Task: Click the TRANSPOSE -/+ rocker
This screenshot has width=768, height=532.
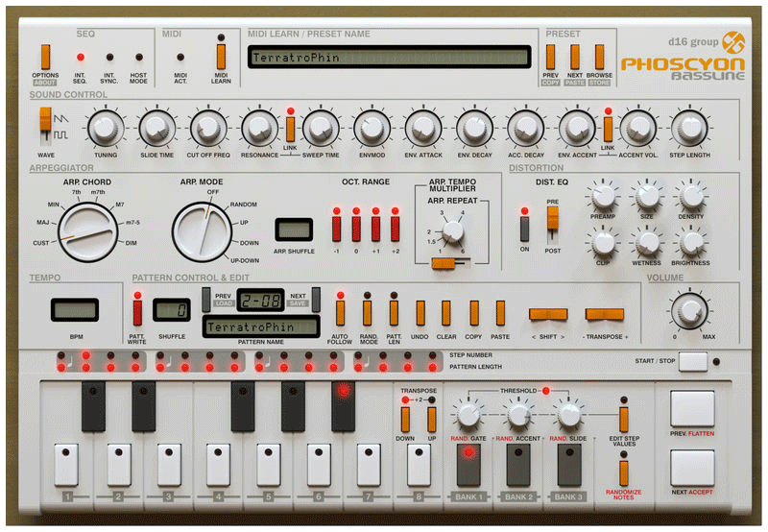Action: [605, 315]
